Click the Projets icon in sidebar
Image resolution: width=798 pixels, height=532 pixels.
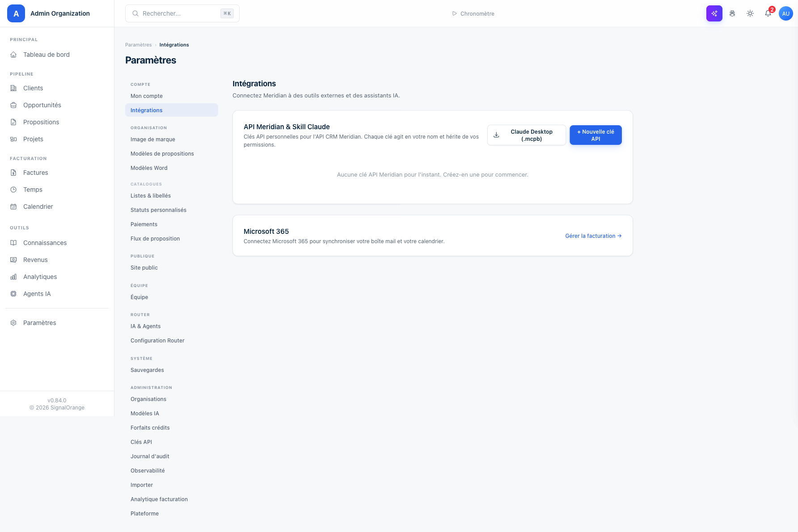13,139
